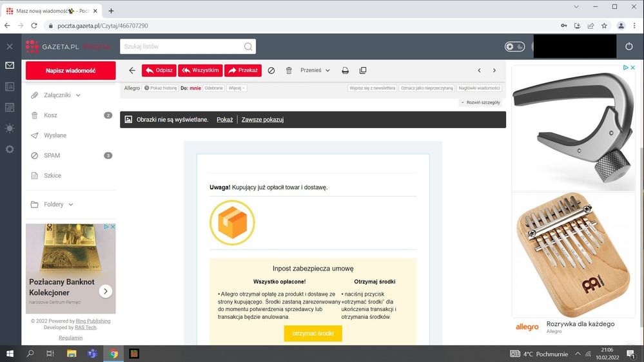Click the Zawsze pokazuj link
This screenshot has height=362, width=644.
tap(262, 120)
